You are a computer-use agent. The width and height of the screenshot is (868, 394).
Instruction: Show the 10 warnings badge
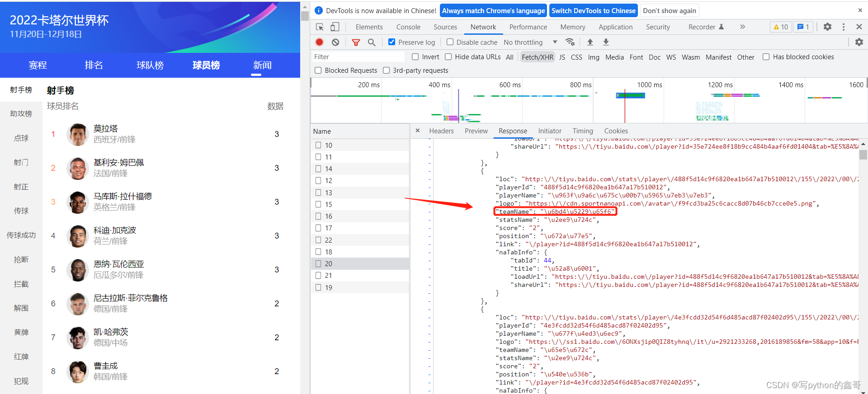click(781, 27)
